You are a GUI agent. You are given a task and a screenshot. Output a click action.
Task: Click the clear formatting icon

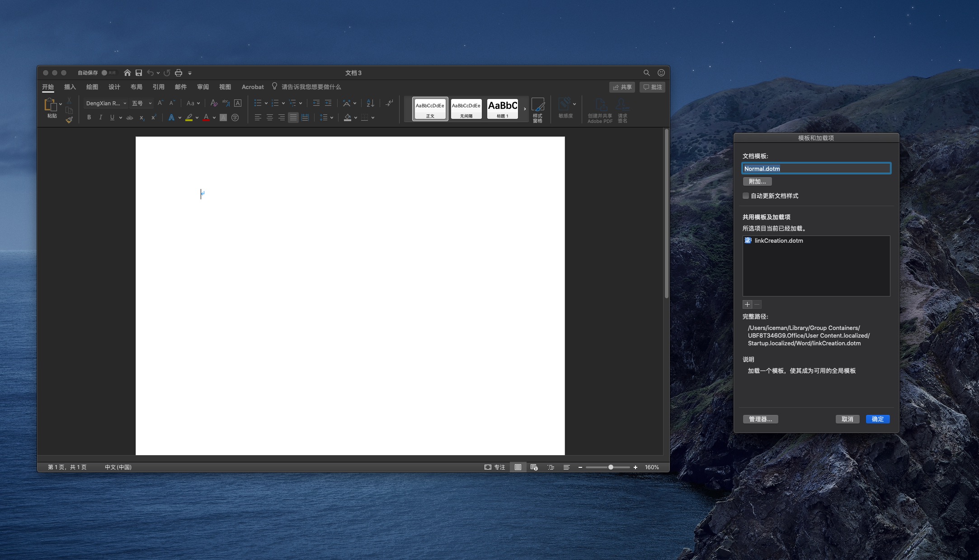tap(214, 103)
